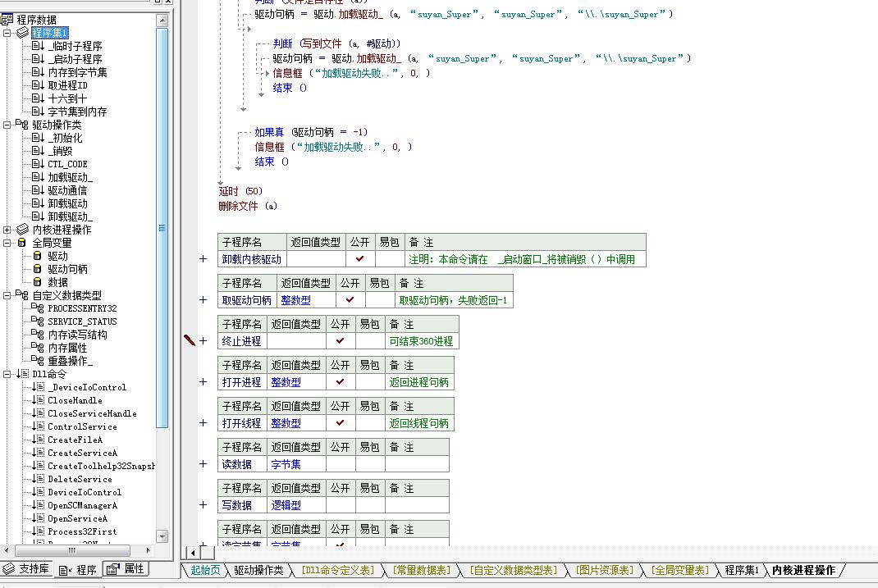The height and width of the screenshot is (588, 878).
Task: Expand the 卸载内核驱动 subroutine with plus sign
Action: pyautogui.click(x=203, y=259)
